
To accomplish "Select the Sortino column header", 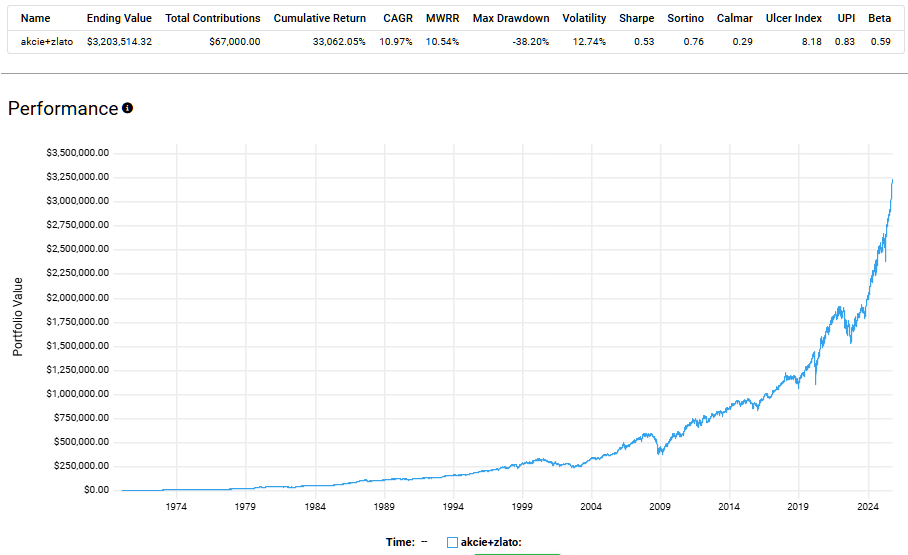I will [685, 18].
